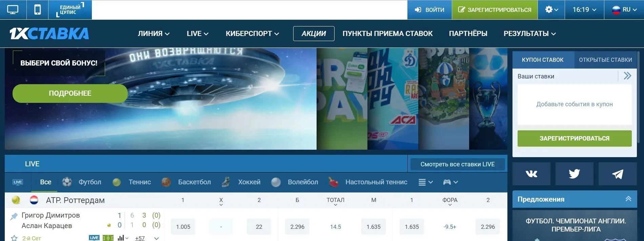Screen dimensions: 644x241
Task: Switch to desktop version monitor icon
Action: coord(13,10)
